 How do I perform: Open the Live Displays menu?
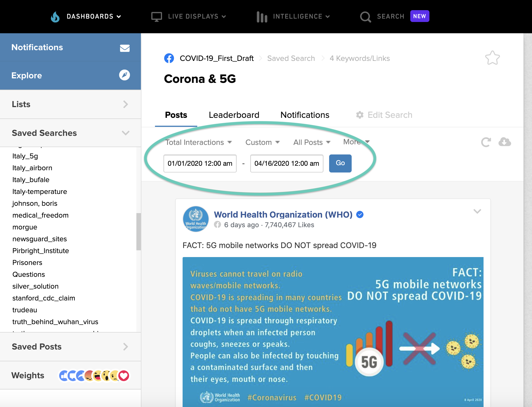(197, 17)
